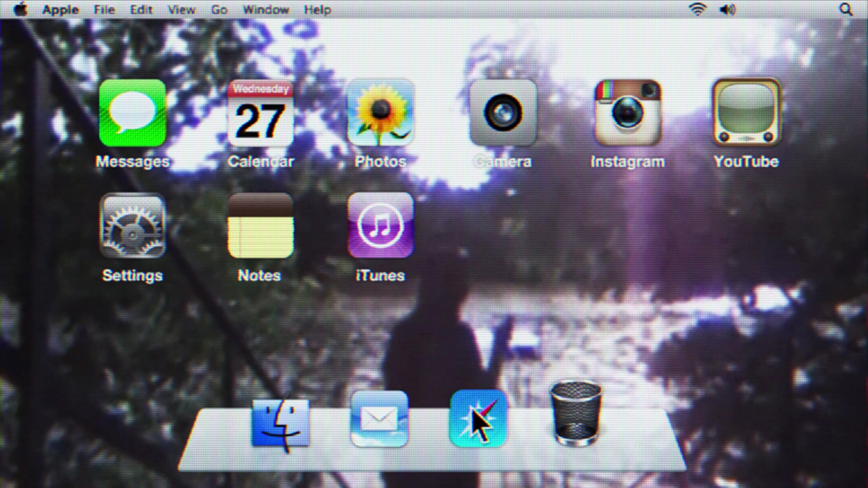Viewport: 868px width, 488px height.
Task: Open Mail envelope icon in the dock
Action: click(x=379, y=419)
